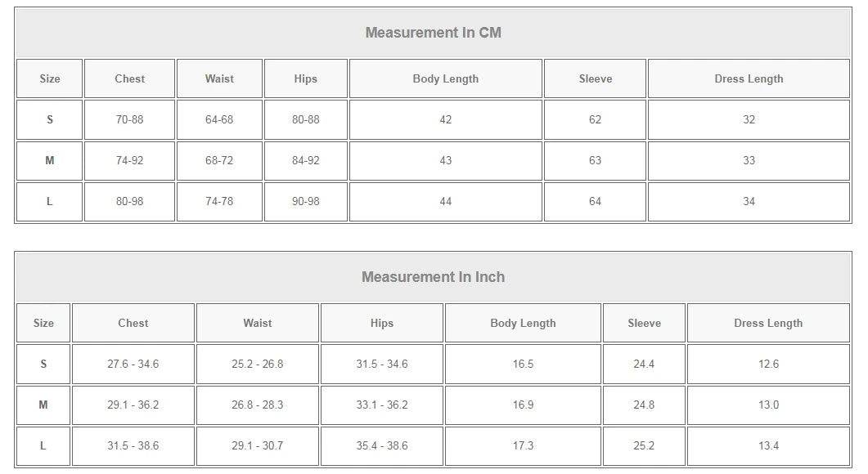Click the 26.8 - 28.3 waist cell
The image size is (868, 474).
tap(258, 405)
